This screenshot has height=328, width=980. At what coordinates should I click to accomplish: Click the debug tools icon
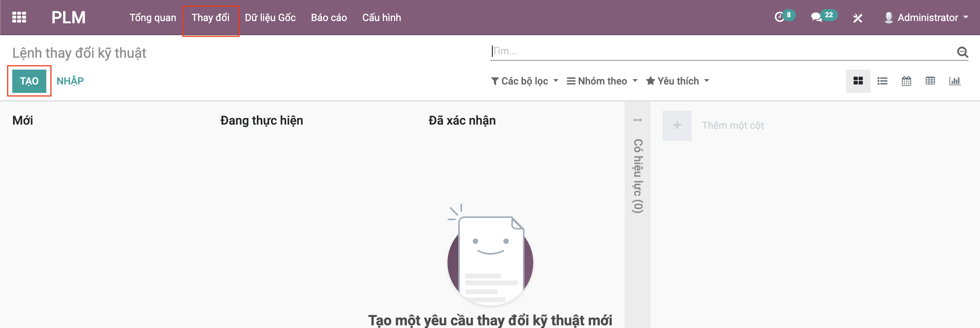pyautogui.click(x=857, y=18)
